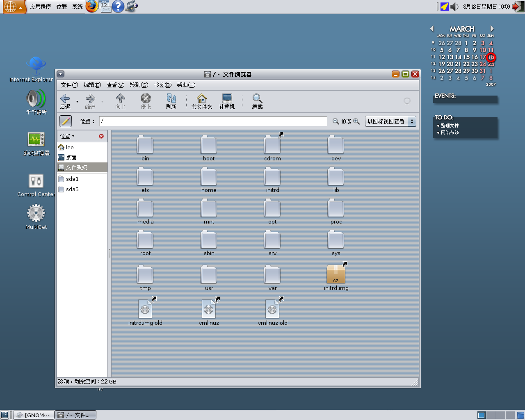Open sda1 volume in the sidebar
This screenshot has width=525, height=420.
82,179
